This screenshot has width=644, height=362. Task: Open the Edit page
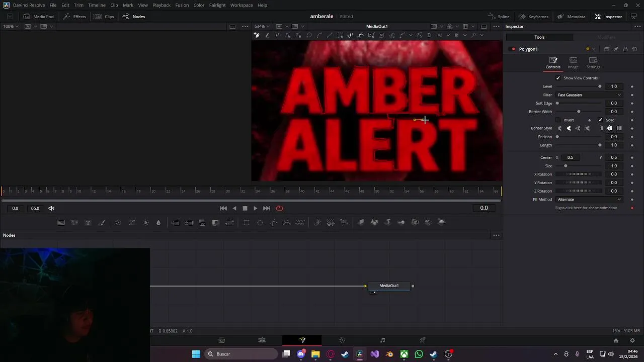point(262,340)
